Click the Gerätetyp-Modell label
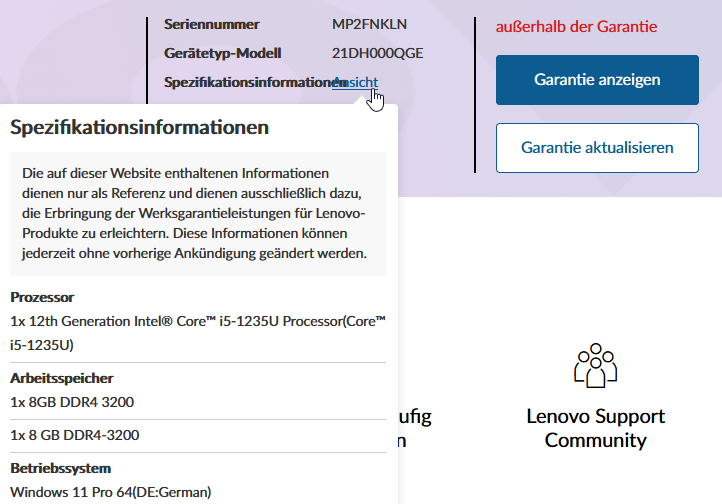The height and width of the screenshot is (504, 722). point(222,53)
